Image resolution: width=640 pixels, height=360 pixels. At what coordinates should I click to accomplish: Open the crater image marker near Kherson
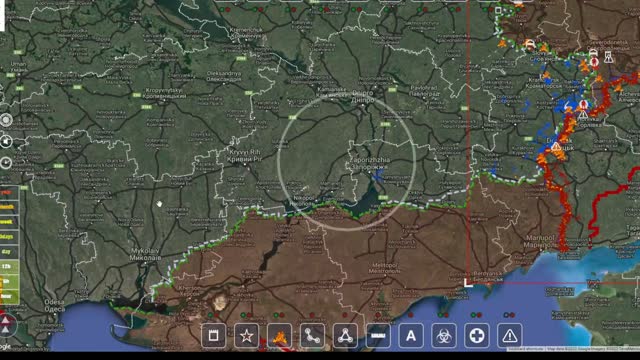click(220, 302)
